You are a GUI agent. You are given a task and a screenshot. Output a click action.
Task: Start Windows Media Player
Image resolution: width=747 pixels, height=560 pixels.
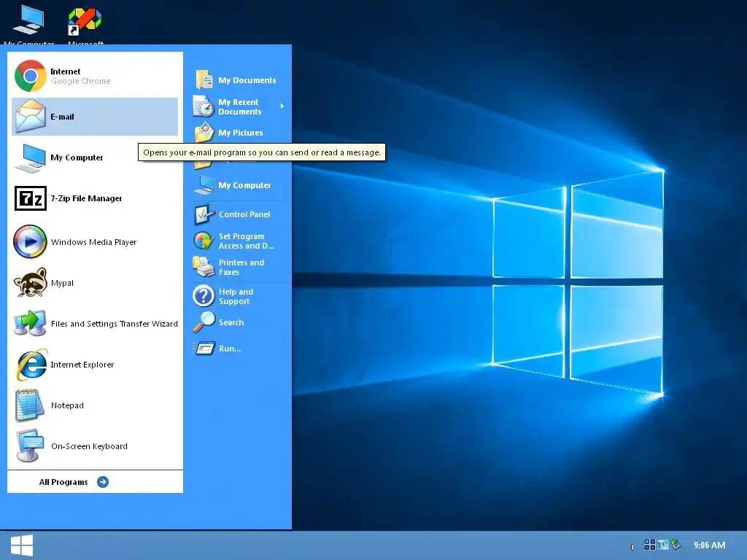tap(95, 242)
